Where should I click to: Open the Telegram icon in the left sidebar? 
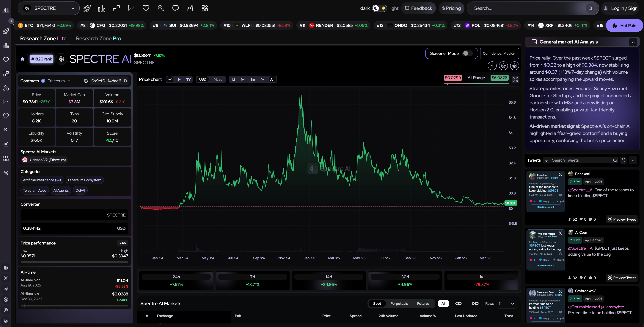coord(6,289)
